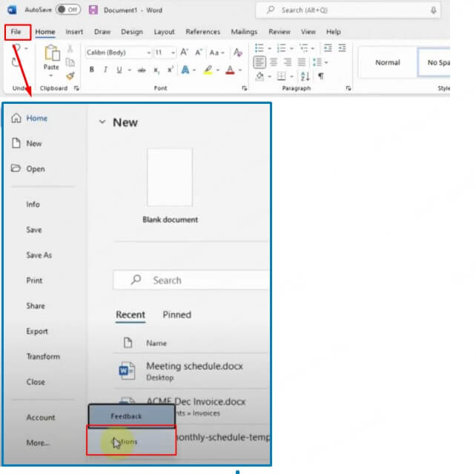The width and height of the screenshot is (476, 474).
Task: Click the Borders icon
Action: point(282,76)
